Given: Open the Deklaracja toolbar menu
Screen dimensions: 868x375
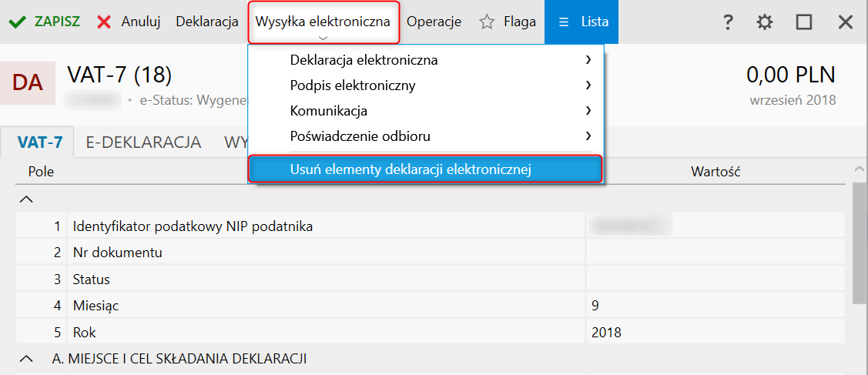Looking at the screenshot, I should click(x=207, y=22).
